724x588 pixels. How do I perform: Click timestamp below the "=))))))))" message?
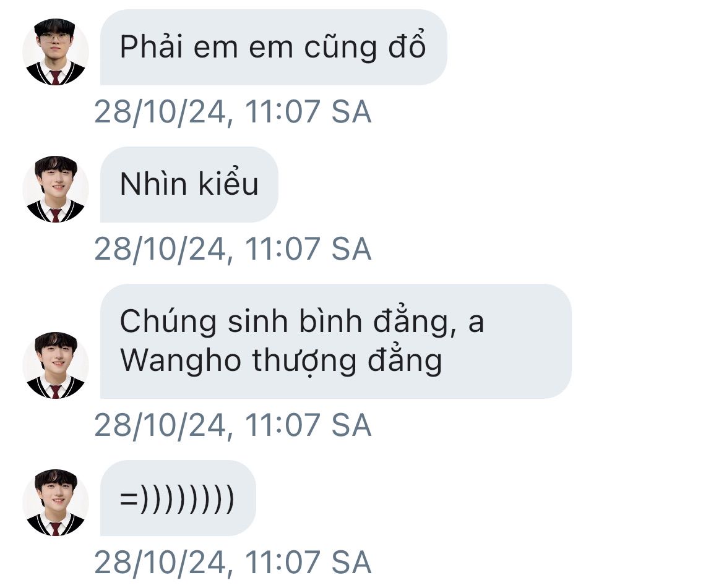(x=233, y=562)
